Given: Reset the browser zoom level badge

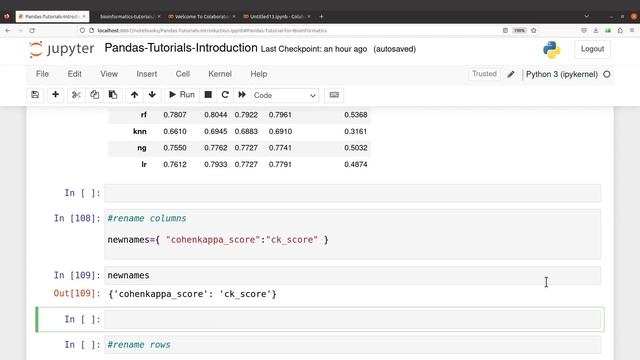Looking at the screenshot, I should pos(519,31).
